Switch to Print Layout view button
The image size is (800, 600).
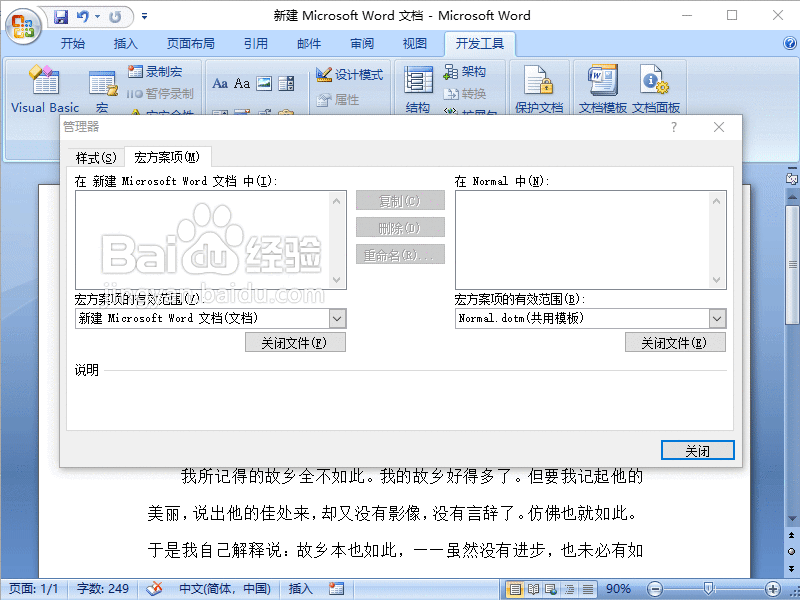coord(515,589)
